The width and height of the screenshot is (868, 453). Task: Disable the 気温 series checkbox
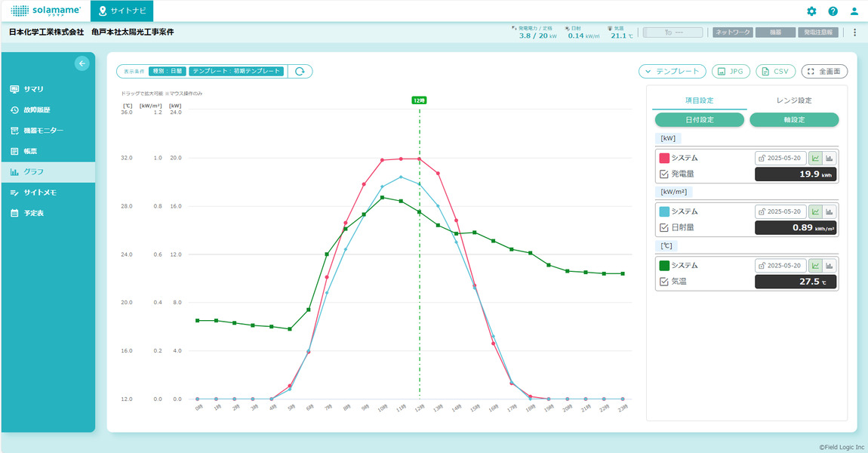664,282
